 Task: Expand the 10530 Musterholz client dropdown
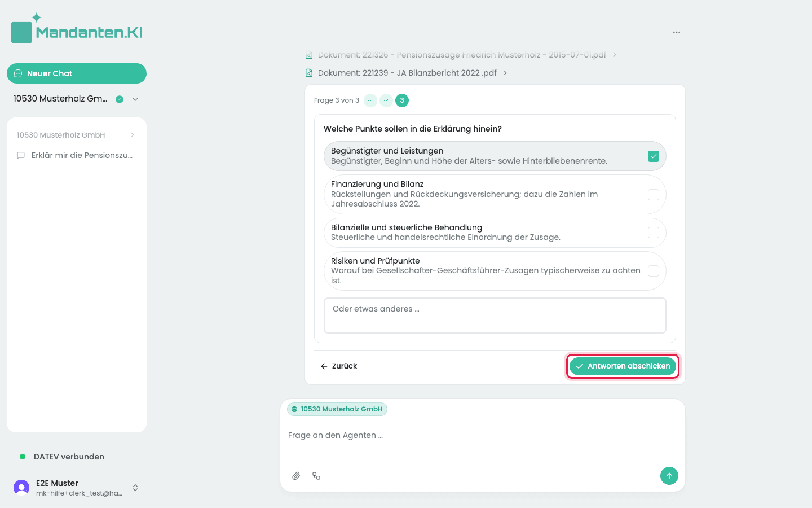point(135,99)
